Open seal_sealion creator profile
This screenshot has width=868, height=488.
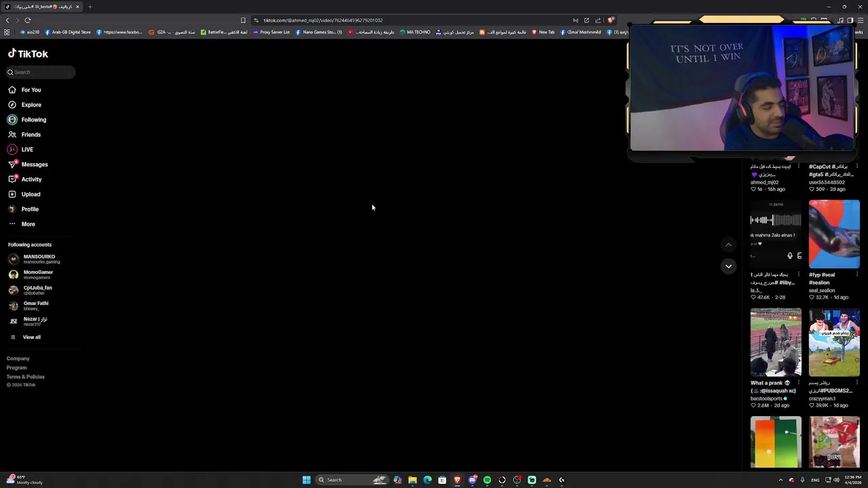(822, 290)
